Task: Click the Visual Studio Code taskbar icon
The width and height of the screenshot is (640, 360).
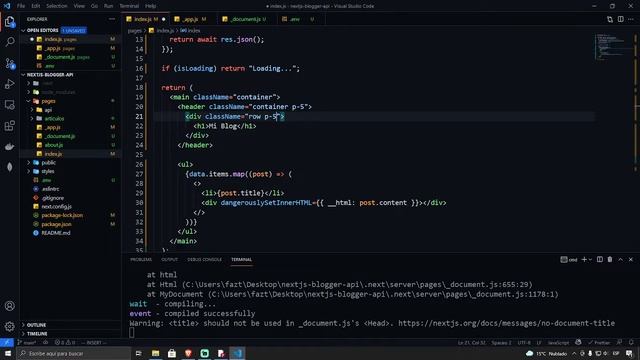Action: click(x=238, y=353)
